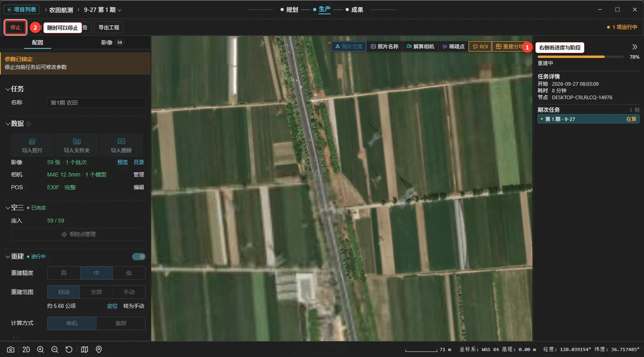Open the 9-27 第 1 期 dropdown

(x=102, y=10)
